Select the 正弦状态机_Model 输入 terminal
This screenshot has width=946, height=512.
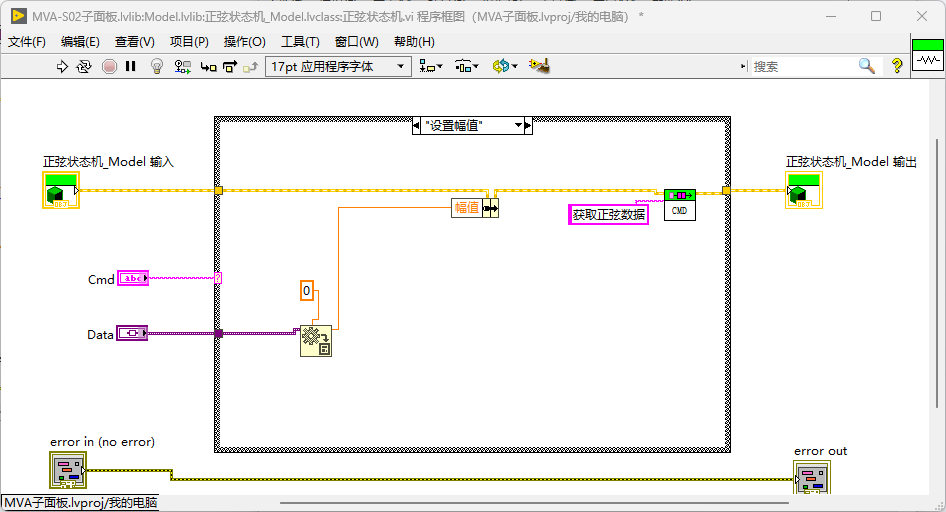click(x=60, y=190)
